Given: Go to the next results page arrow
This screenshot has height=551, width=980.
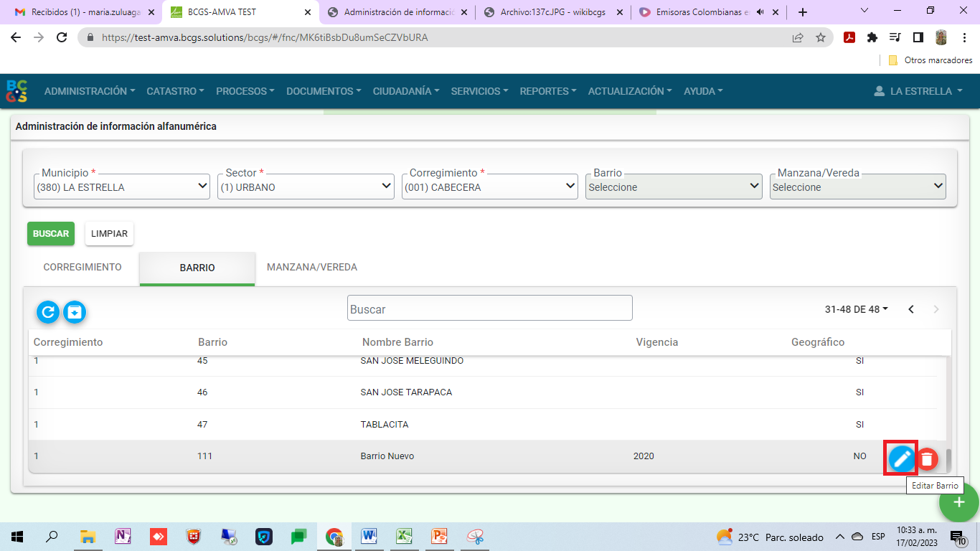Looking at the screenshot, I should coord(936,309).
